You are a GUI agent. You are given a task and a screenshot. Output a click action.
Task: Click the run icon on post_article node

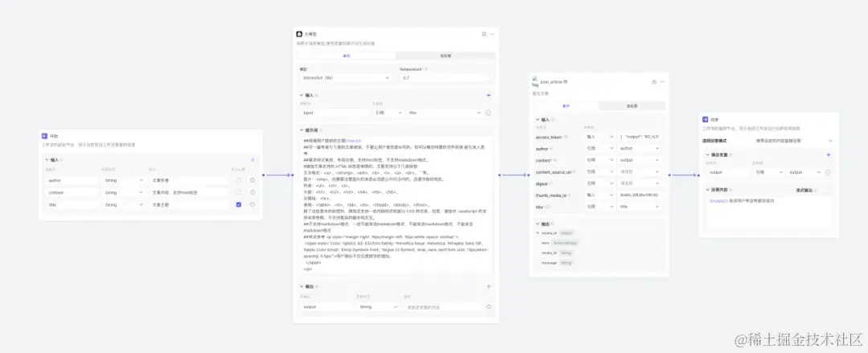pos(653,82)
